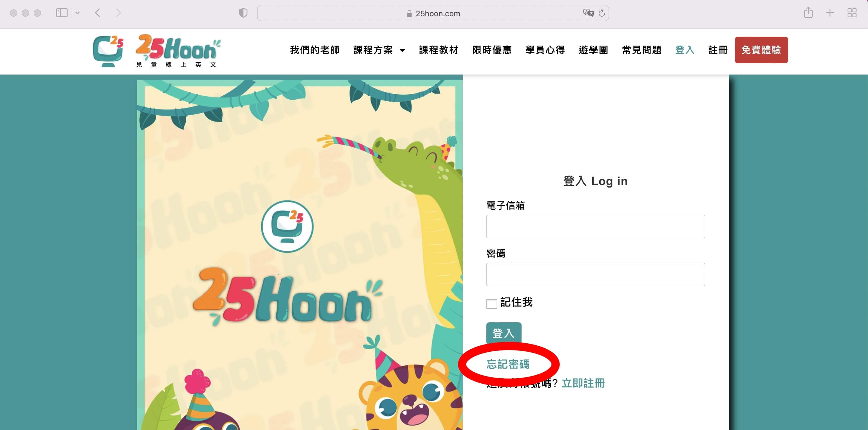Go back with the left arrow
The image size is (868, 430).
[98, 13]
